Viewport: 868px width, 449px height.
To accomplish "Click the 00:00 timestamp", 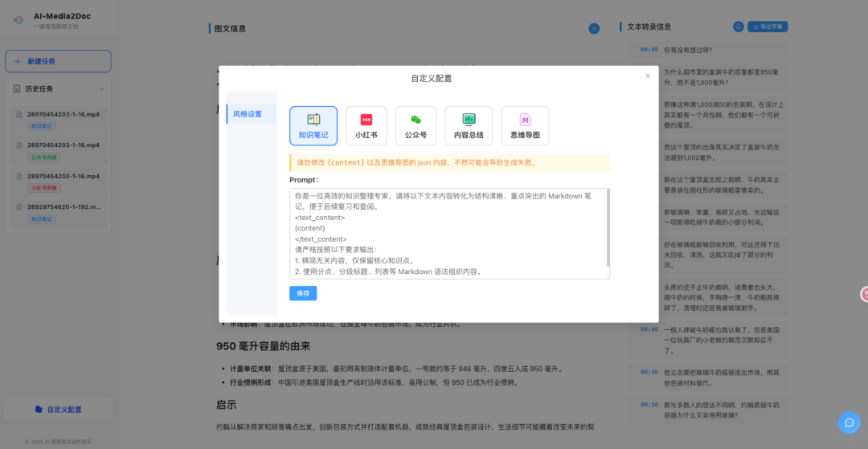I will tap(649, 50).
